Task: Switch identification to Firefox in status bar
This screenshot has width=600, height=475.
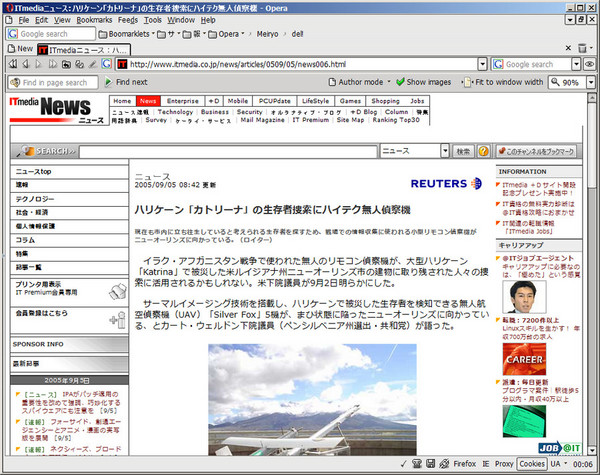Action: 465,464
